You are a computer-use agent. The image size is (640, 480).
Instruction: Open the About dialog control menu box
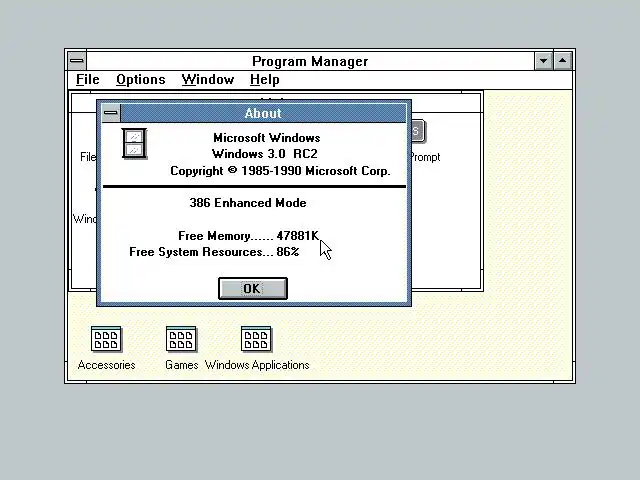[x=111, y=113]
